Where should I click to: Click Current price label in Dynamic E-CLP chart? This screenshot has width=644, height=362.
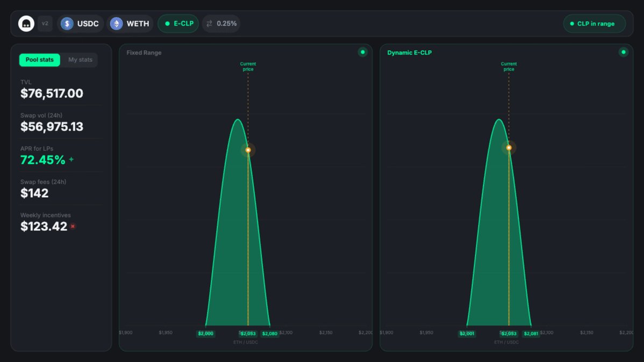click(509, 67)
